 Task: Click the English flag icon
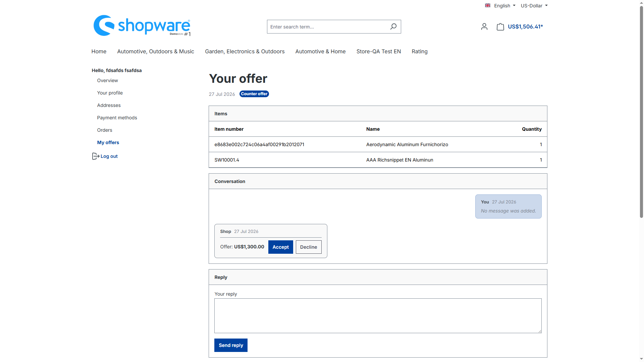(488, 5)
